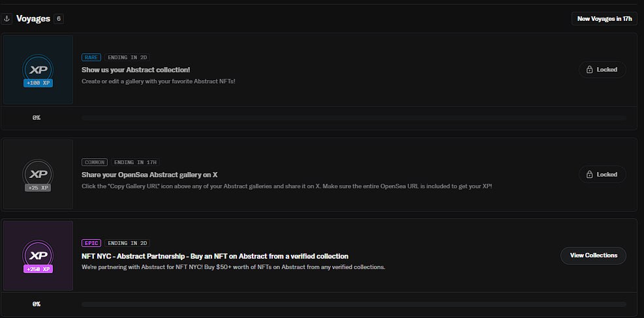Screen dimensions: 644x318
Task: Click the COMMON rarity tag
Action: click(95, 162)
